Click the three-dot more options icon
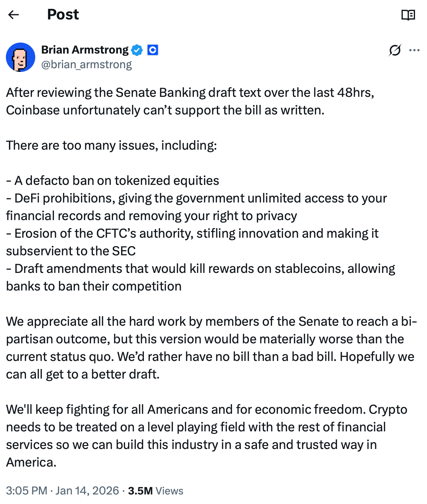The height and width of the screenshot is (504, 427). pos(415,50)
